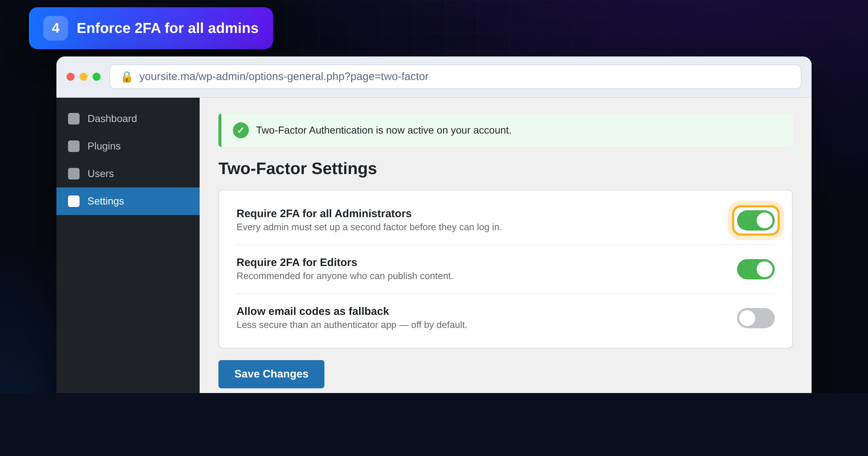Click 'Recommended for anyone who can publish content' text
The height and width of the screenshot is (456, 868).
click(345, 276)
